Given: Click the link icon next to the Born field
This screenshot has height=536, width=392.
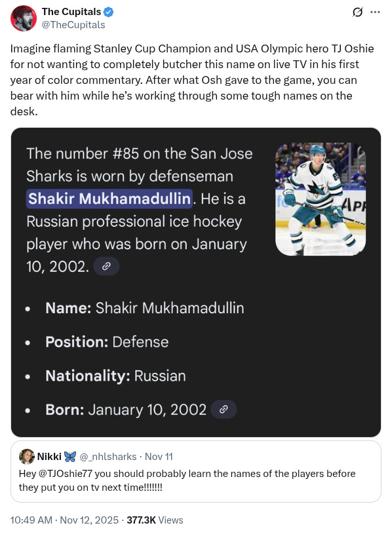Looking at the screenshot, I should click(224, 408).
